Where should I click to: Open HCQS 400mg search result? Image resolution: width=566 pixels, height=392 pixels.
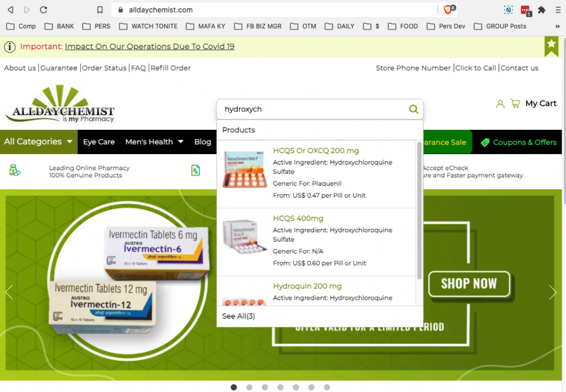coord(298,218)
